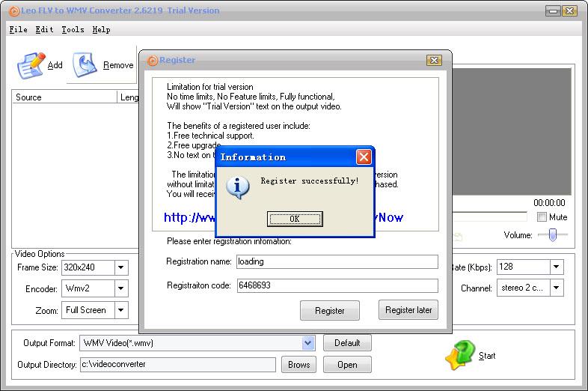Open the Help menu

pos(101,30)
